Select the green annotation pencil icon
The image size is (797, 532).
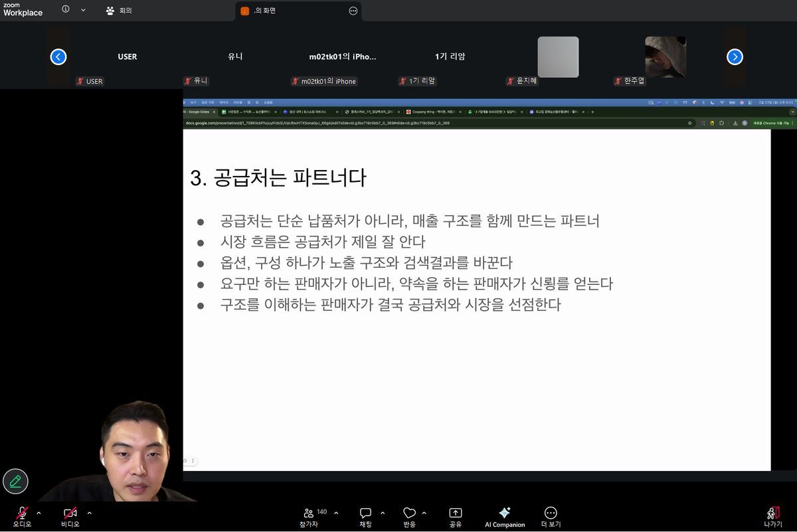coord(15,481)
